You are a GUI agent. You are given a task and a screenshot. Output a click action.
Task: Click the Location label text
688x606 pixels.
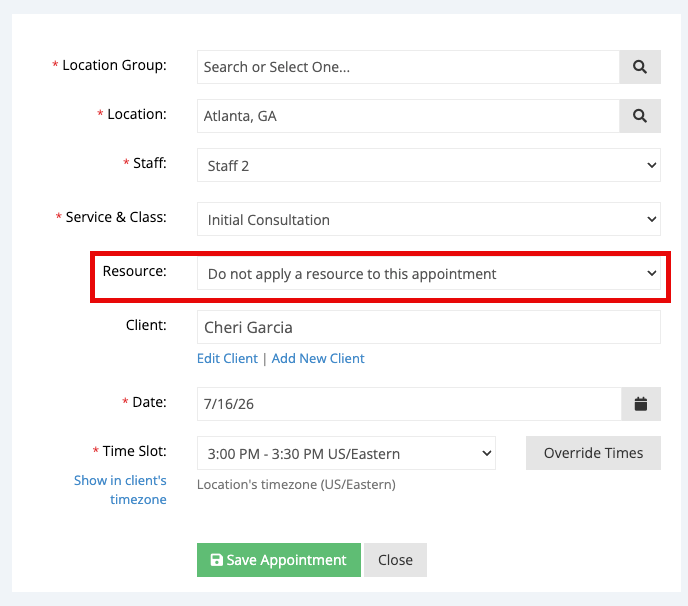point(137,114)
